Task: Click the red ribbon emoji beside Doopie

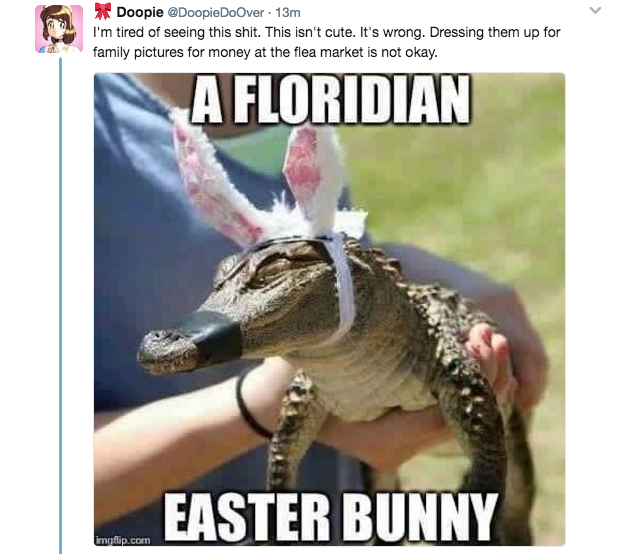Action: click(x=103, y=11)
